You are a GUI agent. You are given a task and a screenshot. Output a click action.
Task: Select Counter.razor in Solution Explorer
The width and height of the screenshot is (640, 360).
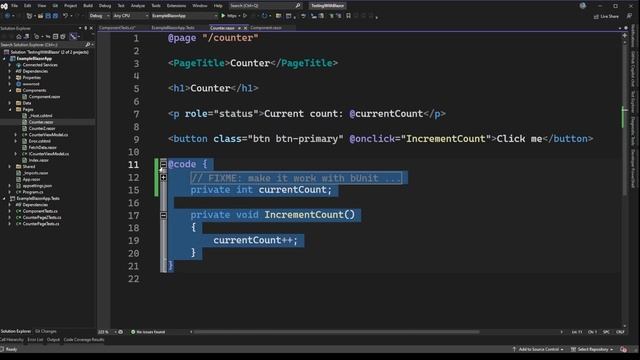pos(41,122)
